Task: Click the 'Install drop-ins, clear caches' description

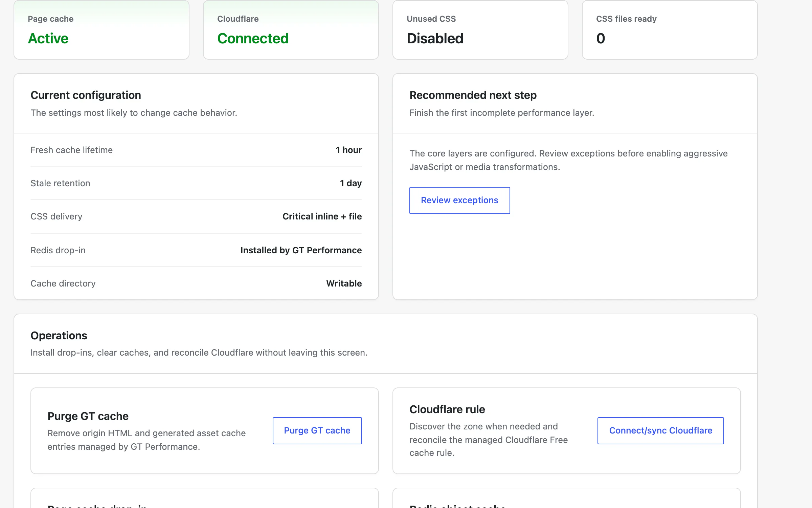Action: tap(199, 353)
